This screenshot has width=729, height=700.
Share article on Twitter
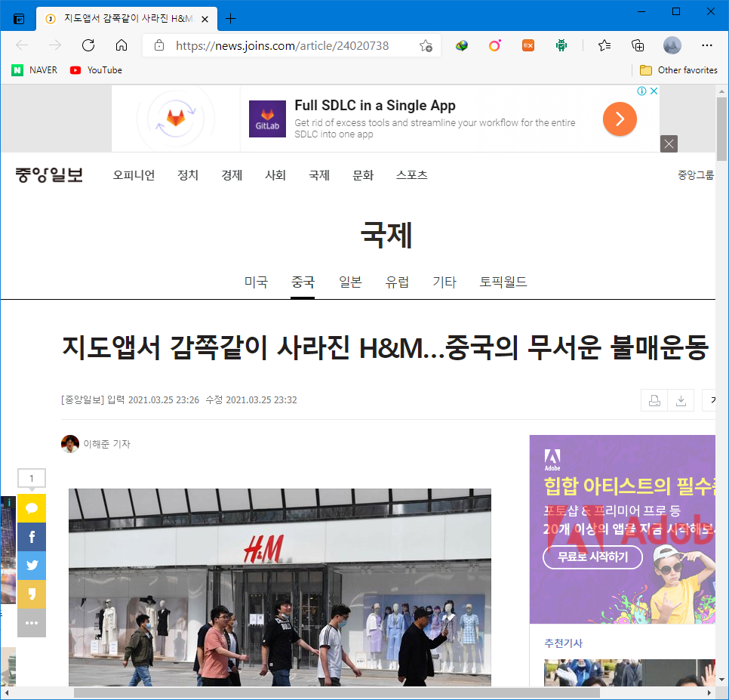[32, 566]
